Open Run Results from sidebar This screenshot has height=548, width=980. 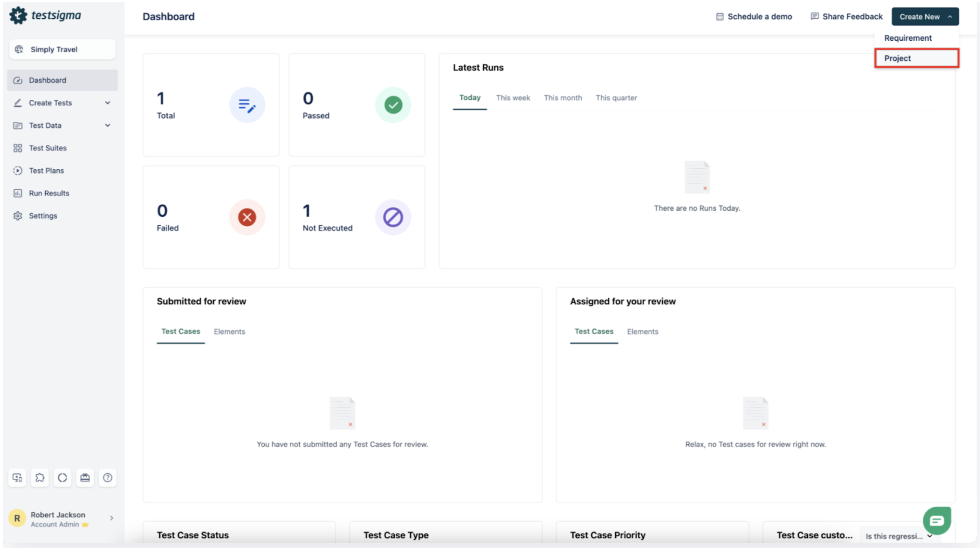point(49,193)
